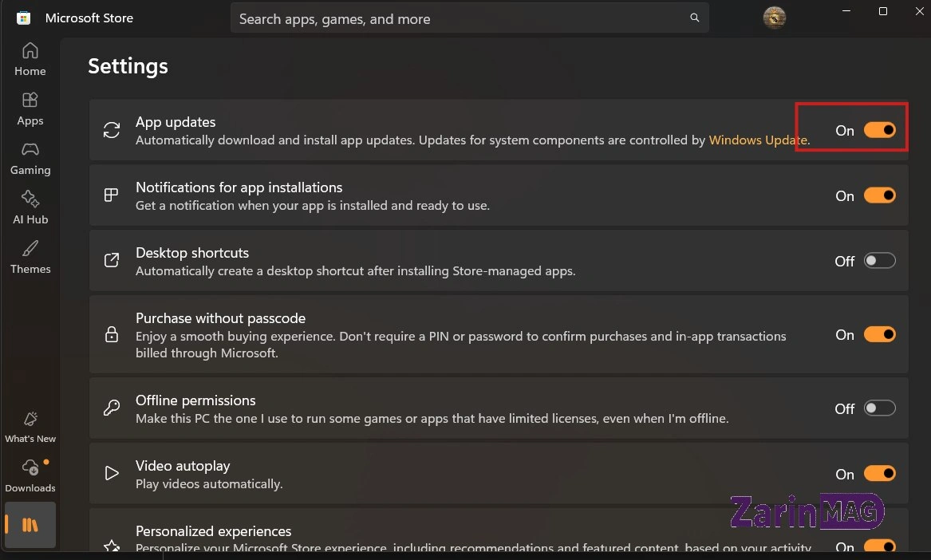This screenshot has height=560, width=931.
Task: Click the Purchase without passcode lock icon
Action: point(112,334)
